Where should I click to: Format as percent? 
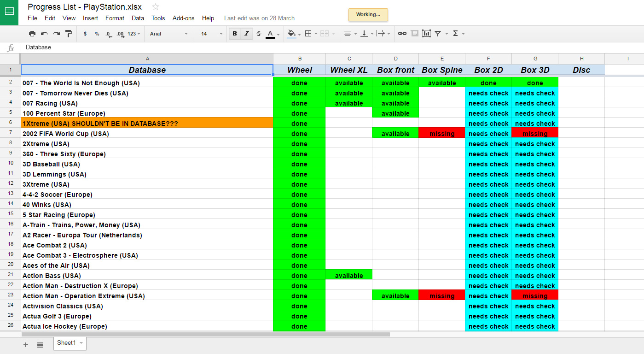[x=97, y=34]
